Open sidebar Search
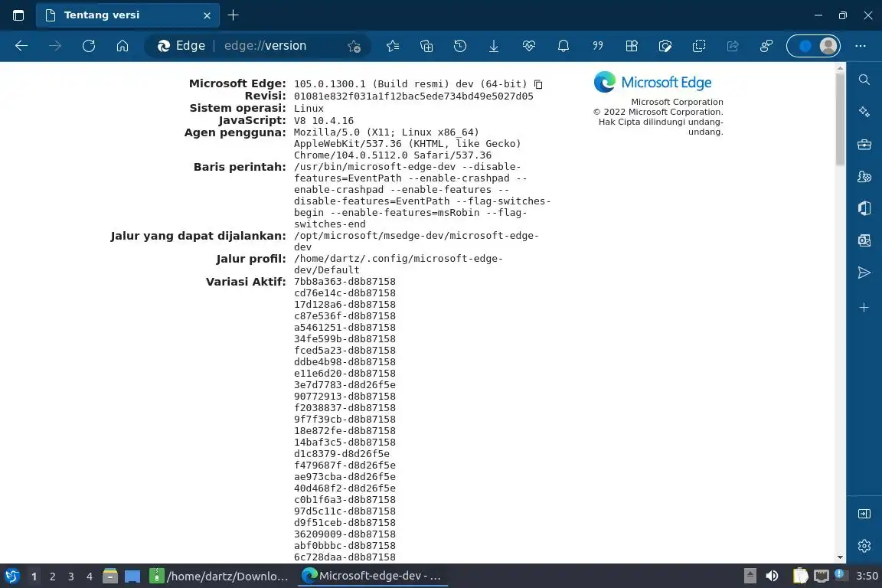 tap(864, 80)
